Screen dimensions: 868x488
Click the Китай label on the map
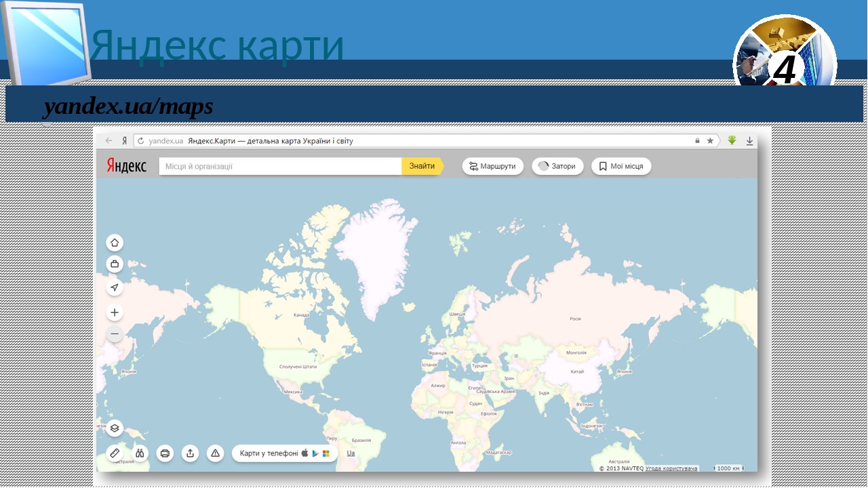(x=577, y=371)
